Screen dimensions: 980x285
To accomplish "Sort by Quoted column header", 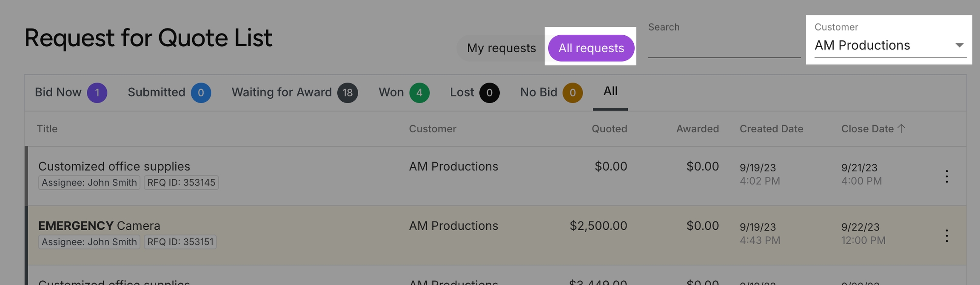I will [x=609, y=129].
